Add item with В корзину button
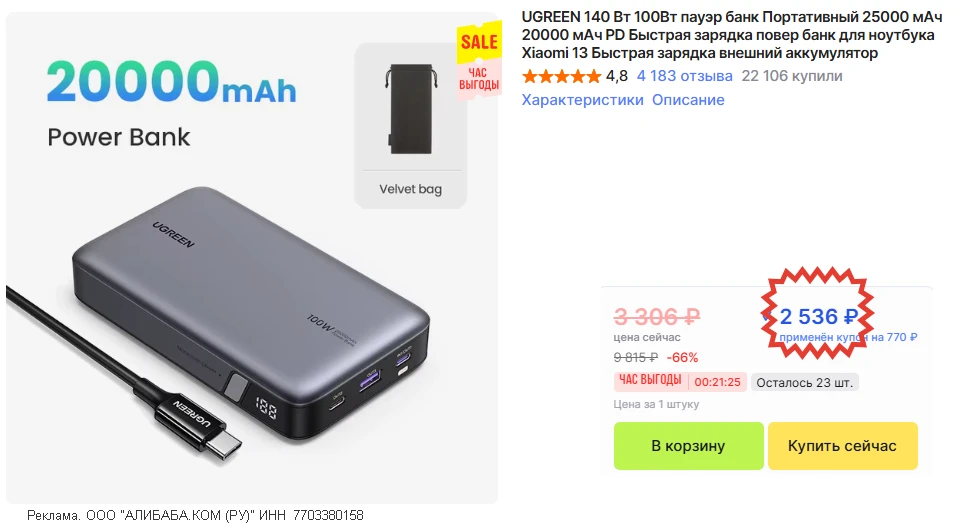The height and width of the screenshot is (532, 967). [x=687, y=446]
